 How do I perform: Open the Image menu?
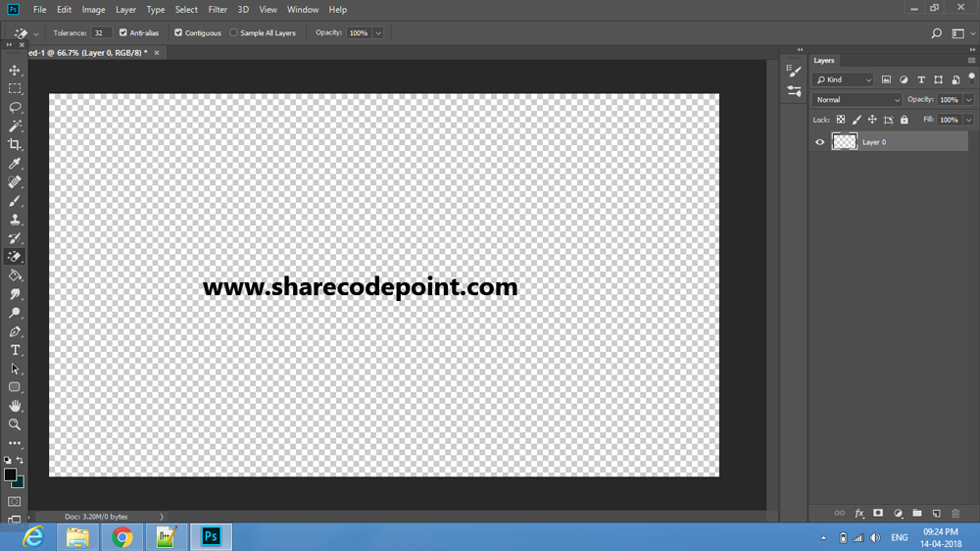[93, 10]
